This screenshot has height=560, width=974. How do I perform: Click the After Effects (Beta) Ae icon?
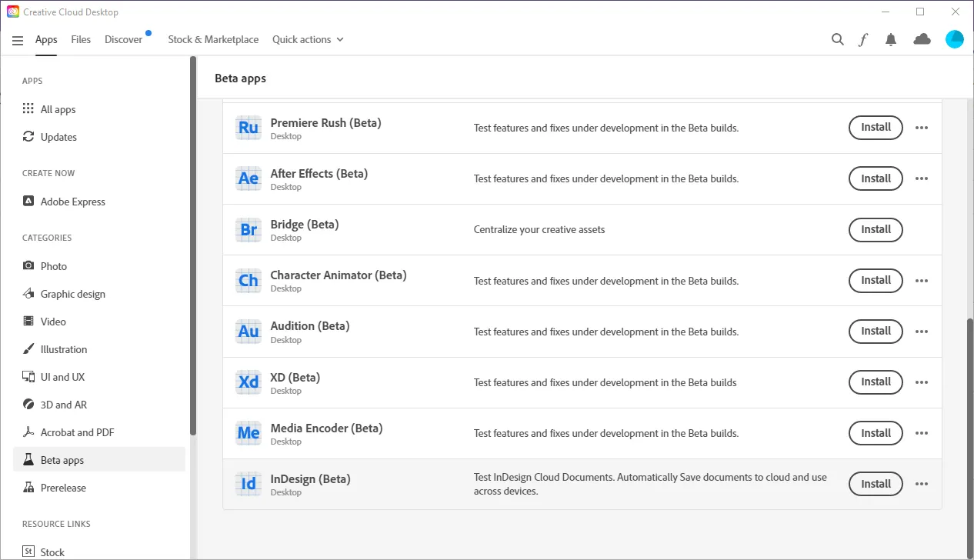248,178
